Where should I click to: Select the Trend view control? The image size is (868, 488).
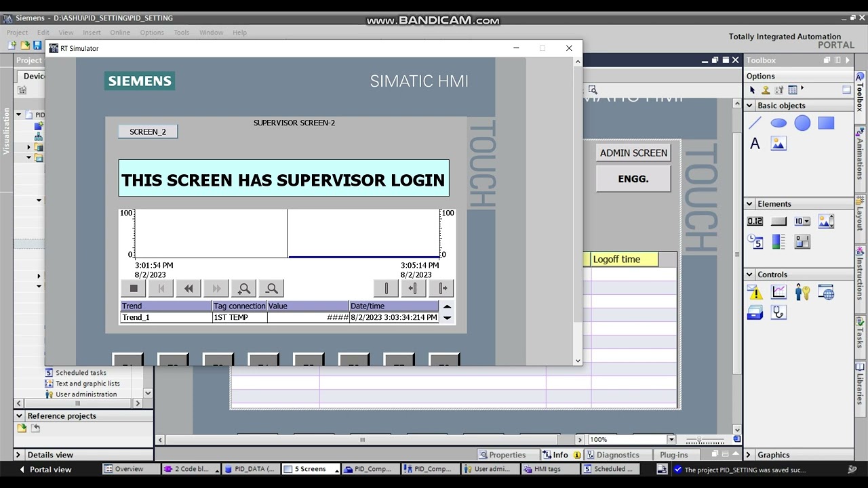pos(778,292)
